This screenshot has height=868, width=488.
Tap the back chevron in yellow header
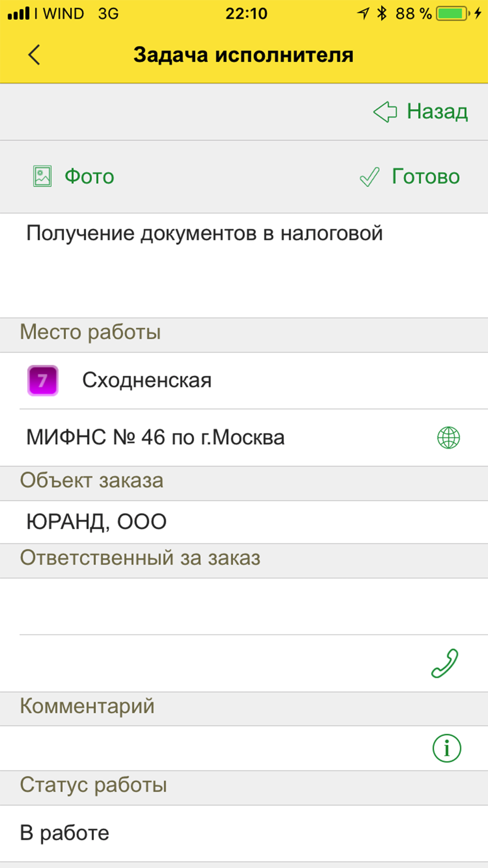(34, 55)
